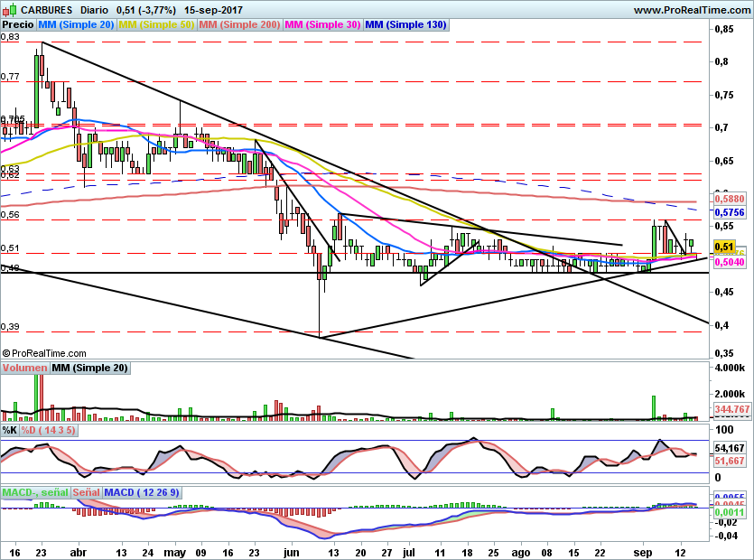This screenshot has width=754, height=560.
Task: Click the 27 date label on time axis
Action: [386, 552]
